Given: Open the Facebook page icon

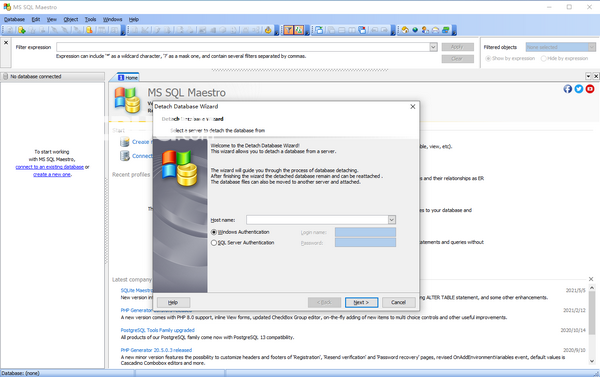Looking at the screenshot, I should pos(567,89).
